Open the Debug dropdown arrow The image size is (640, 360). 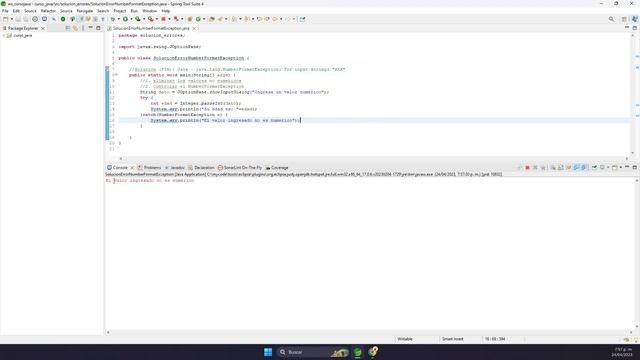point(119,19)
